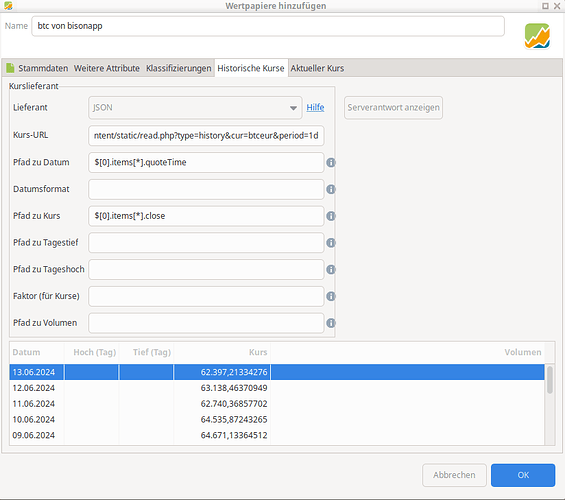
Task: Click info icon beside Datumsformat field
Action: [x=331, y=189]
